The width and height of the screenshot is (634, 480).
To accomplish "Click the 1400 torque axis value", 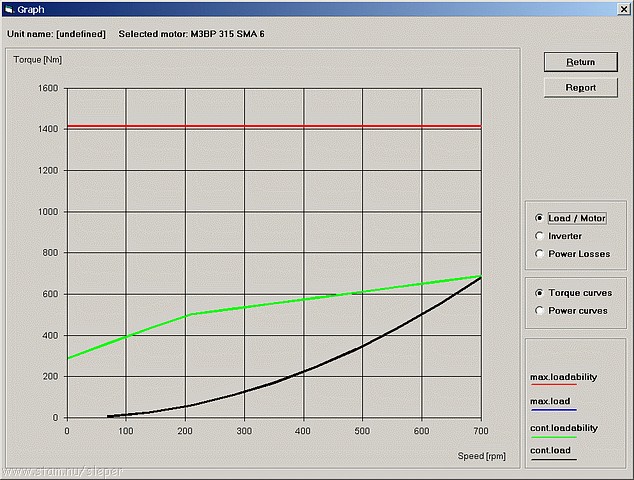I will pos(48,129).
